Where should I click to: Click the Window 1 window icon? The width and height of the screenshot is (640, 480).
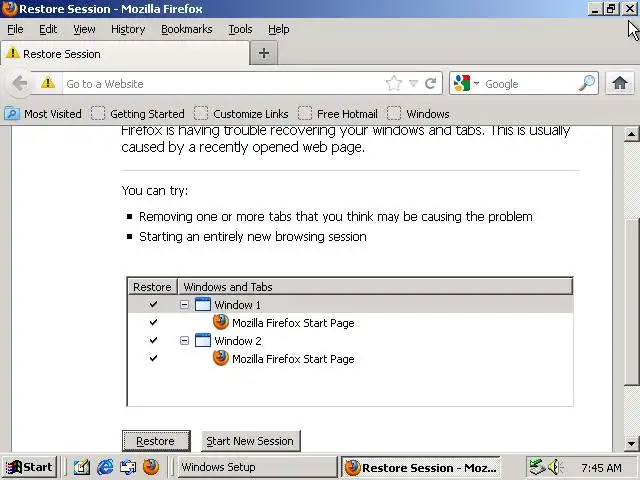(203, 304)
